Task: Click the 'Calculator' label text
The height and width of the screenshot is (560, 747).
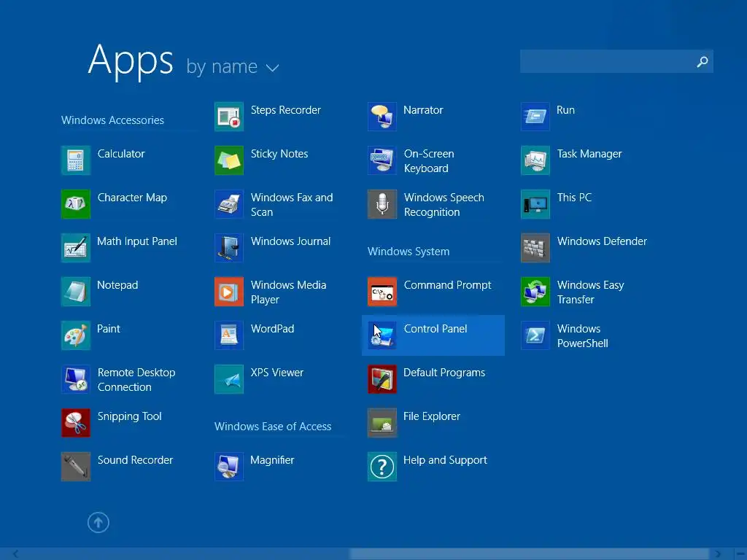Action: pos(121,154)
